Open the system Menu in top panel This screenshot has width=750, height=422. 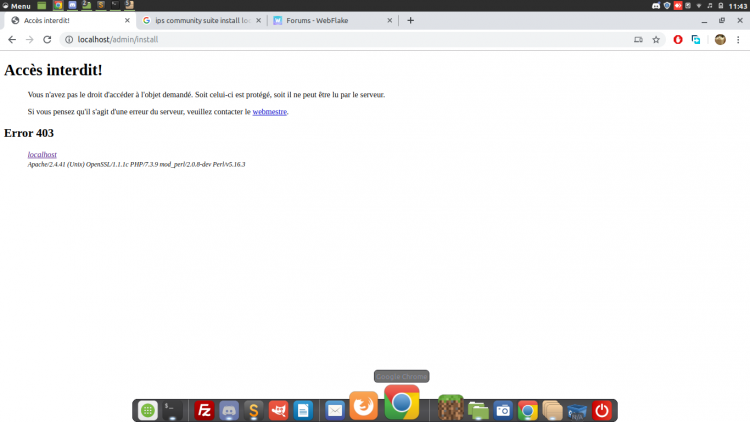coord(16,6)
